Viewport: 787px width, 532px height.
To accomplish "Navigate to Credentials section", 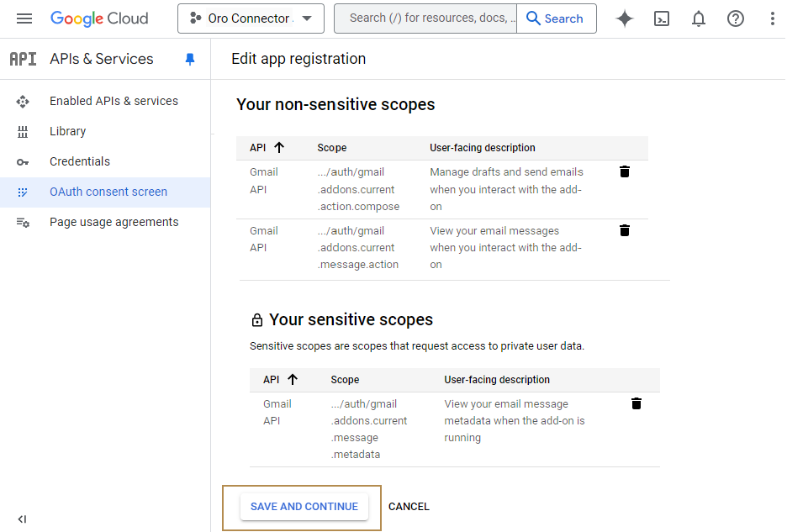I will coord(80,161).
